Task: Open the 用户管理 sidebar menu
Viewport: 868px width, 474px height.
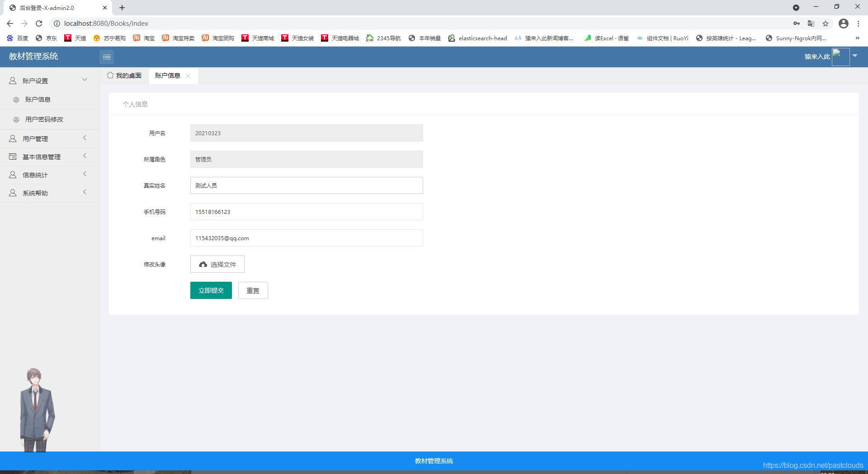Action: pyautogui.click(x=50, y=138)
